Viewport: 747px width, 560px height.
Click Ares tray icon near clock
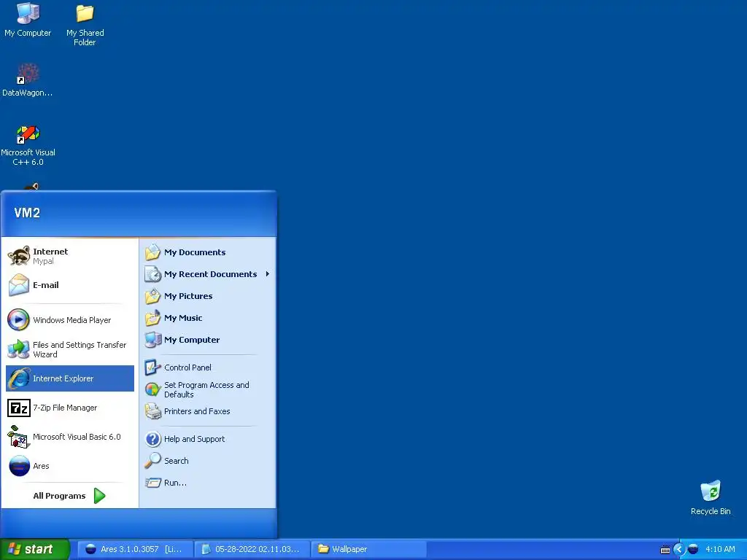pyautogui.click(x=693, y=549)
